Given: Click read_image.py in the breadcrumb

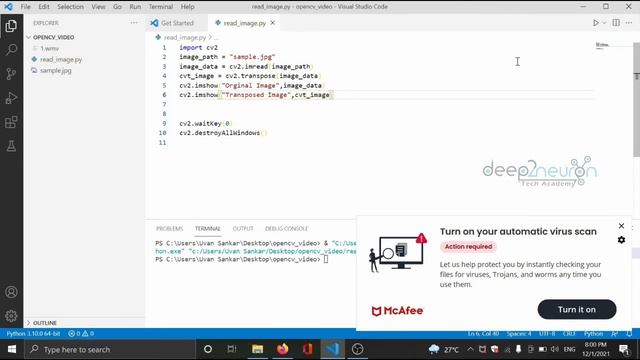Looking at the screenshot, I should tap(184, 37).
